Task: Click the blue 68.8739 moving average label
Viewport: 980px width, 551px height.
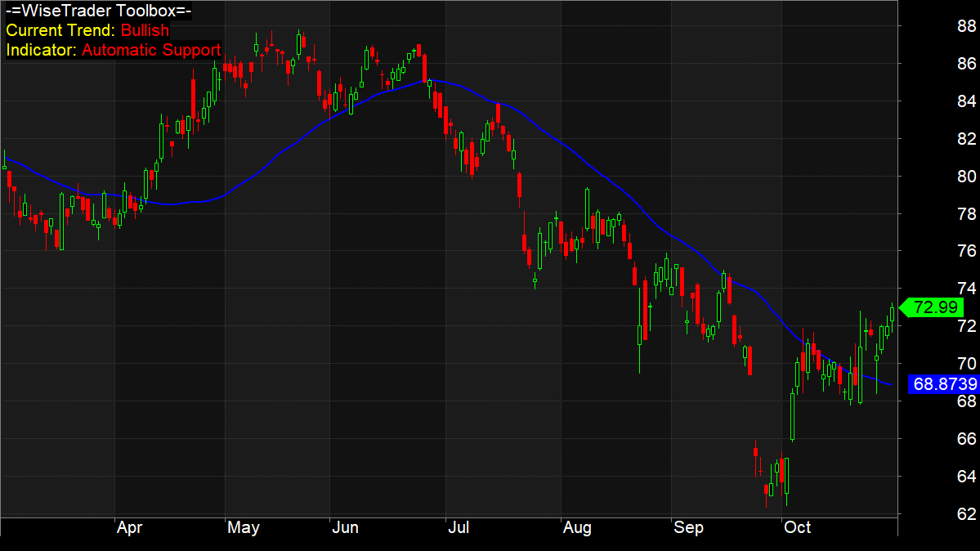Action: [944, 384]
